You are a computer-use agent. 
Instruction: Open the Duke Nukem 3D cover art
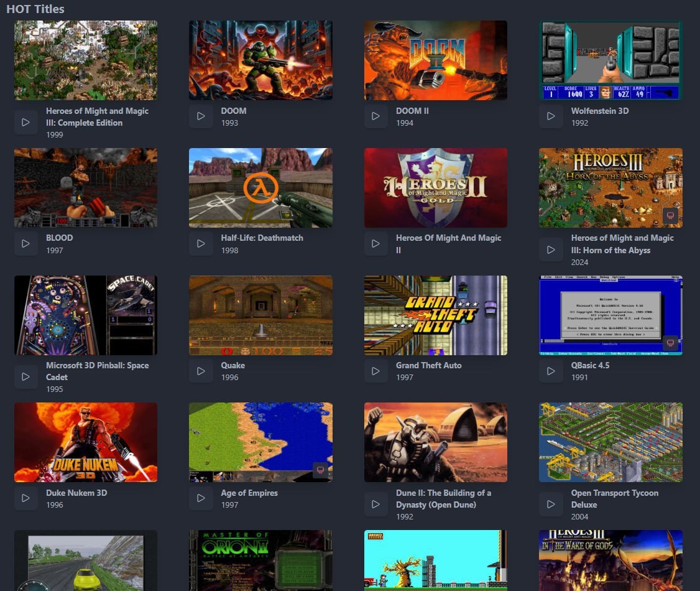pyautogui.click(x=86, y=442)
